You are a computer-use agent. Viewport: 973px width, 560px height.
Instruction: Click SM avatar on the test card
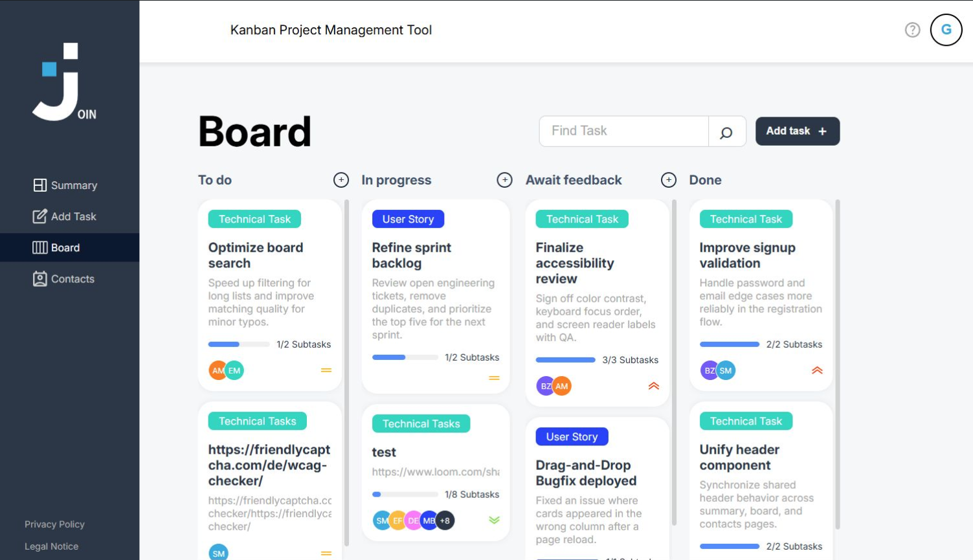381,521
